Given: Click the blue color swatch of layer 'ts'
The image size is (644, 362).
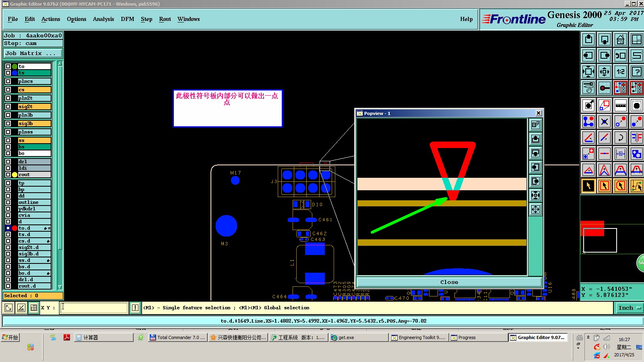Looking at the screenshot, I should coord(14,73).
